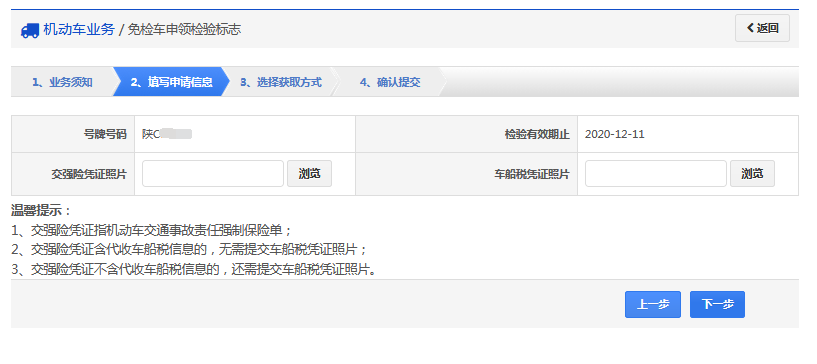Proceed with 下一步 button
817x364 pixels.
point(717,305)
